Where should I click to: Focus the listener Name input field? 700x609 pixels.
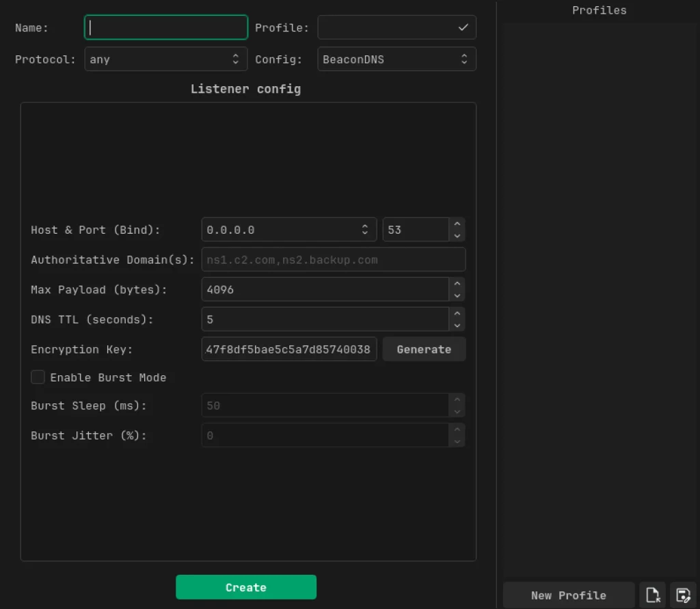click(x=165, y=27)
